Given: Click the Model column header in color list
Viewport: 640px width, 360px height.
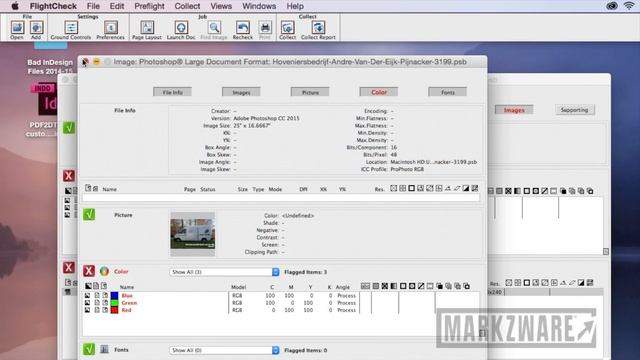Looking at the screenshot, I should pos(238,287).
